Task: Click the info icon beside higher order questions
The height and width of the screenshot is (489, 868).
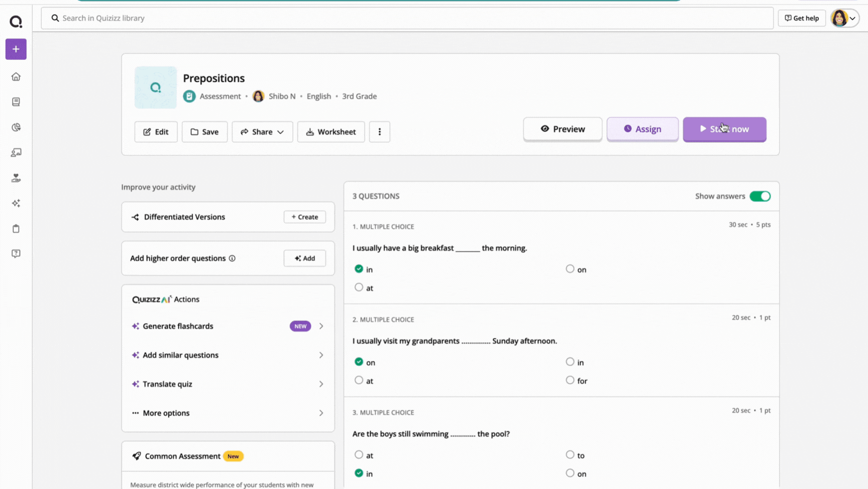Action: [x=232, y=258]
